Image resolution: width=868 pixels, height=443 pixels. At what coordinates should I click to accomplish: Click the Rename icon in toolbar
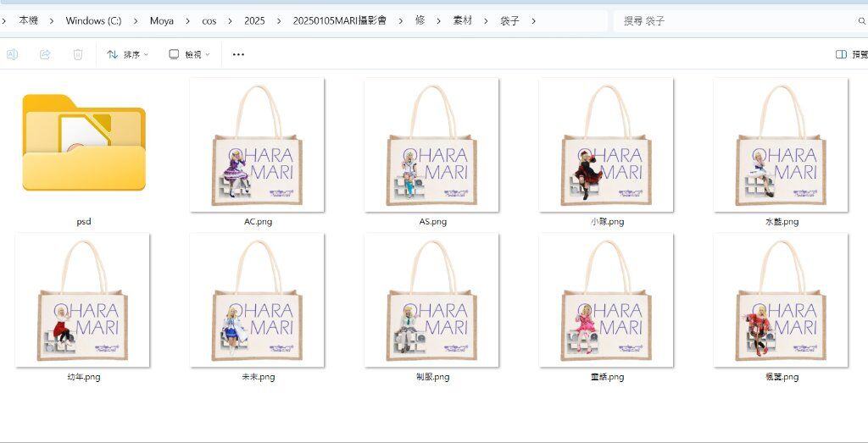click(x=12, y=54)
